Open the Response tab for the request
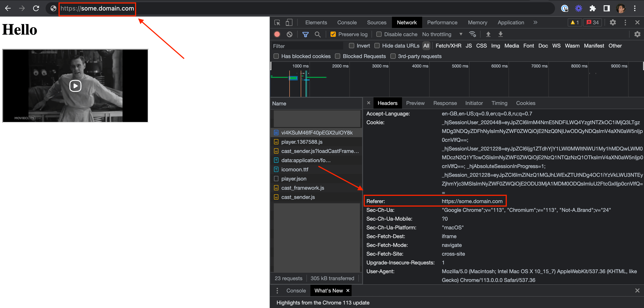This screenshot has width=644, height=308. click(445, 103)
